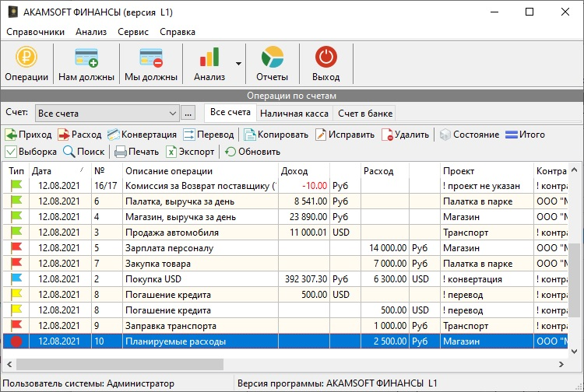Click the horizontal scrollbar right arrow

[x=561, y=365]
